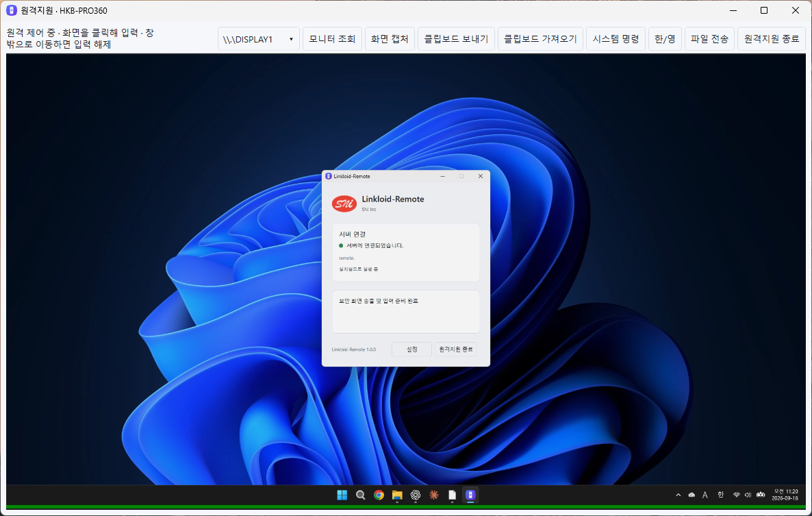This screenshot has height=516, width=812.
Task: Open ChatGPT app on remote taskbar
Action: (416, 495)
